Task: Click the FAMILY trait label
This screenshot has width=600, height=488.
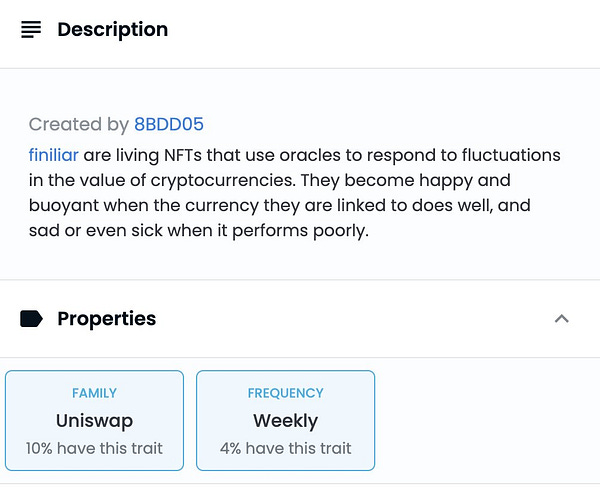Action: click(95, 393)
